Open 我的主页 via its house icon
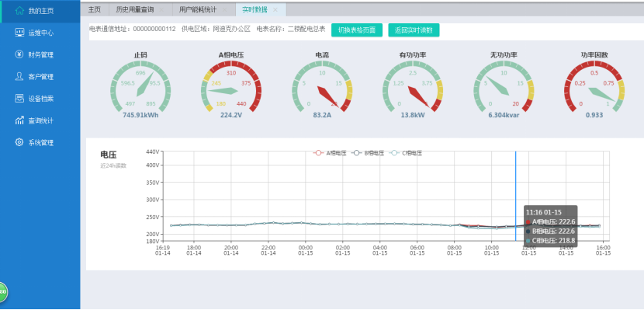644x310 pixels. pos(19,11)
